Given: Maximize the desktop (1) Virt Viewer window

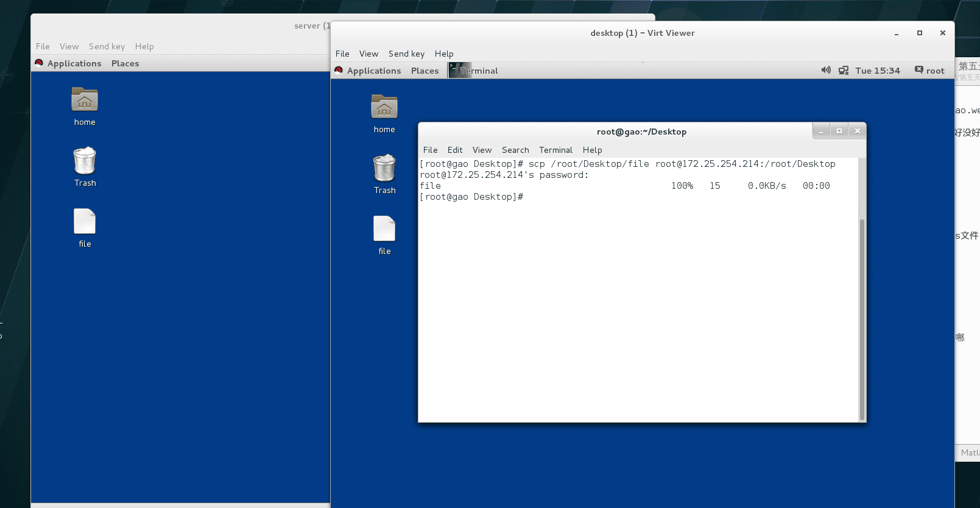Looking at the screenshot, I should (x=920, y=33).
